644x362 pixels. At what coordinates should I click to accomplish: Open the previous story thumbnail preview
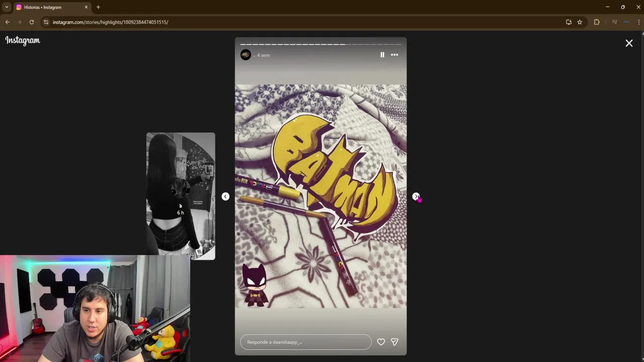tap(181, 196)
